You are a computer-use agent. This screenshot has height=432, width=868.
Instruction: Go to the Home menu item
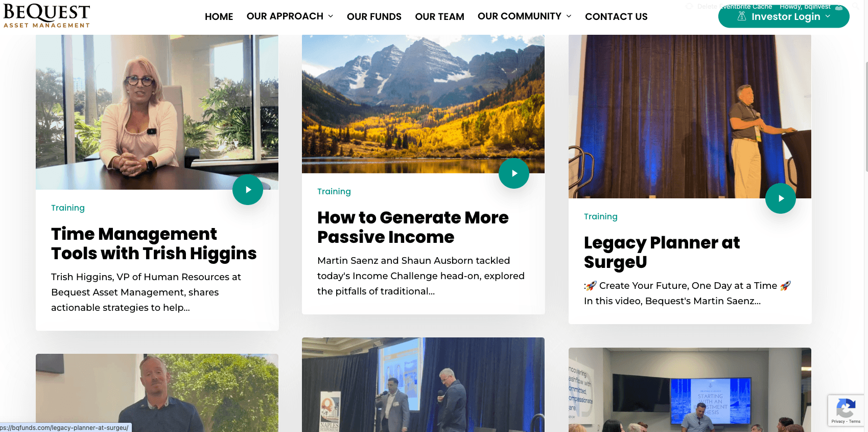pos(219,16)
